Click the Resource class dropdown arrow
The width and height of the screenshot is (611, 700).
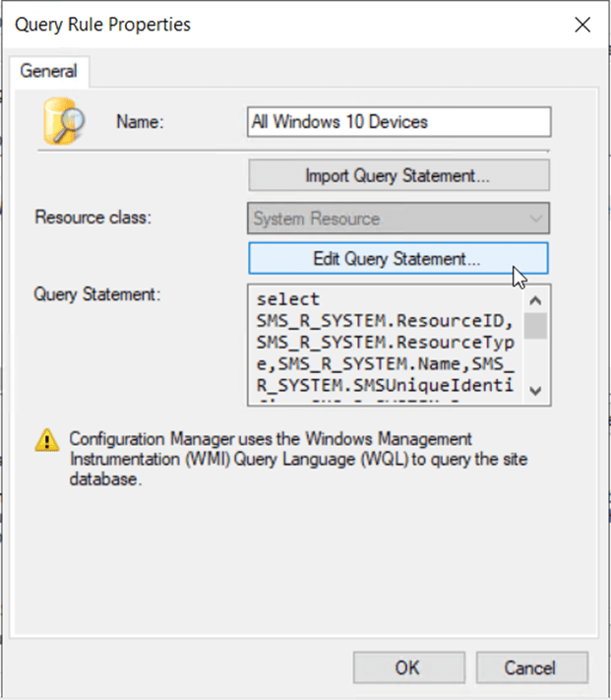(x=535, y=219)
